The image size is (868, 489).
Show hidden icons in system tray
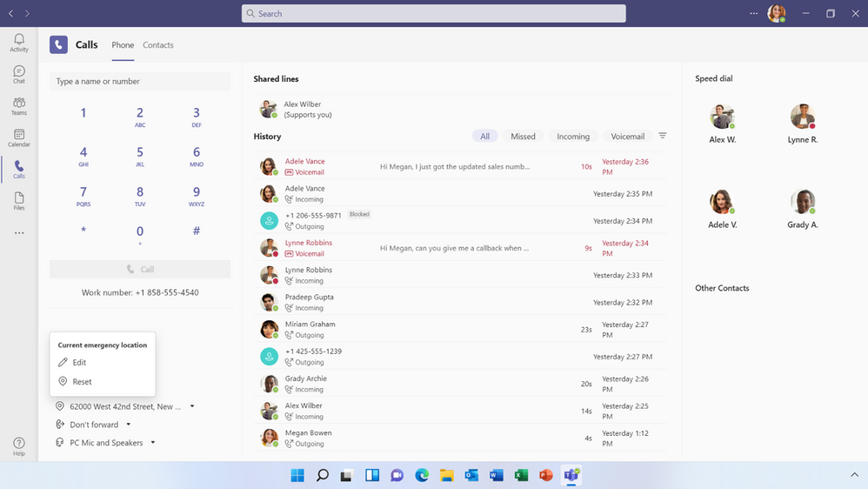[x=854, y=474]
